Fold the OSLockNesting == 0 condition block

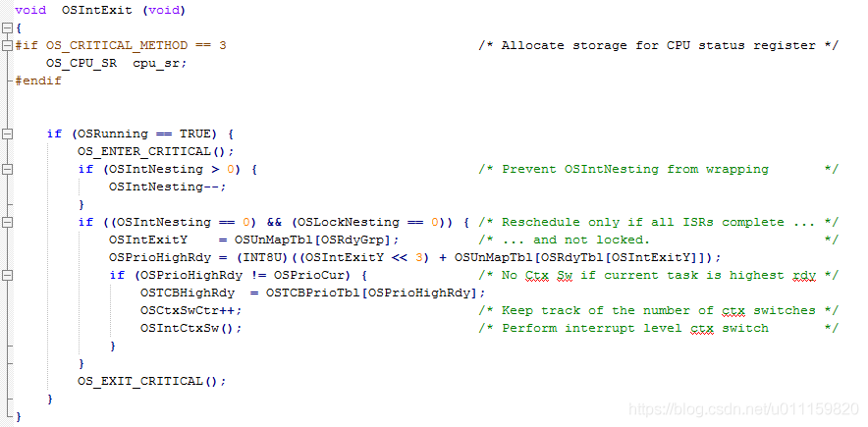pyautogui.click(x=7, y=222)
